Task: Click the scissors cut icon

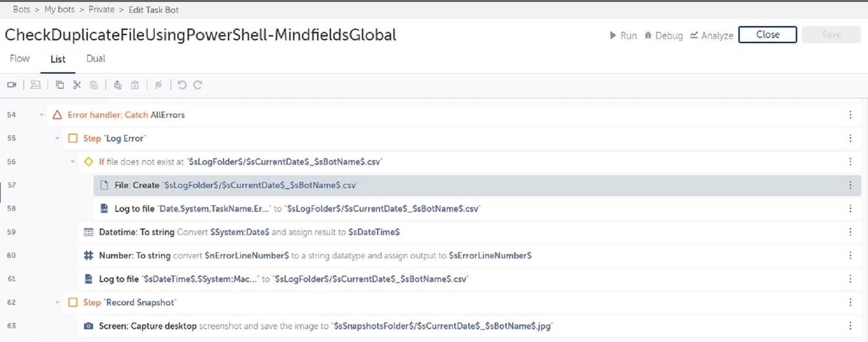Action: [x=77, y=85]
